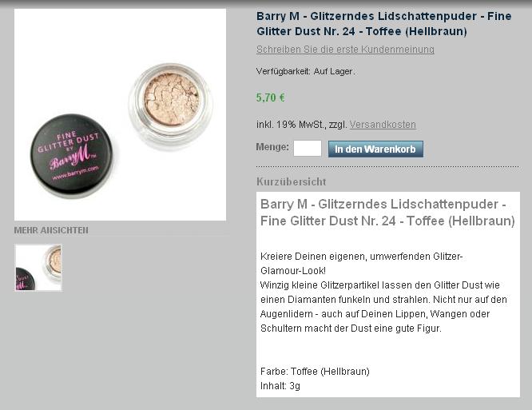Click the gray product heading in the overview box
The height and width of the screenshot is (410, 532).
pos(387,213)
